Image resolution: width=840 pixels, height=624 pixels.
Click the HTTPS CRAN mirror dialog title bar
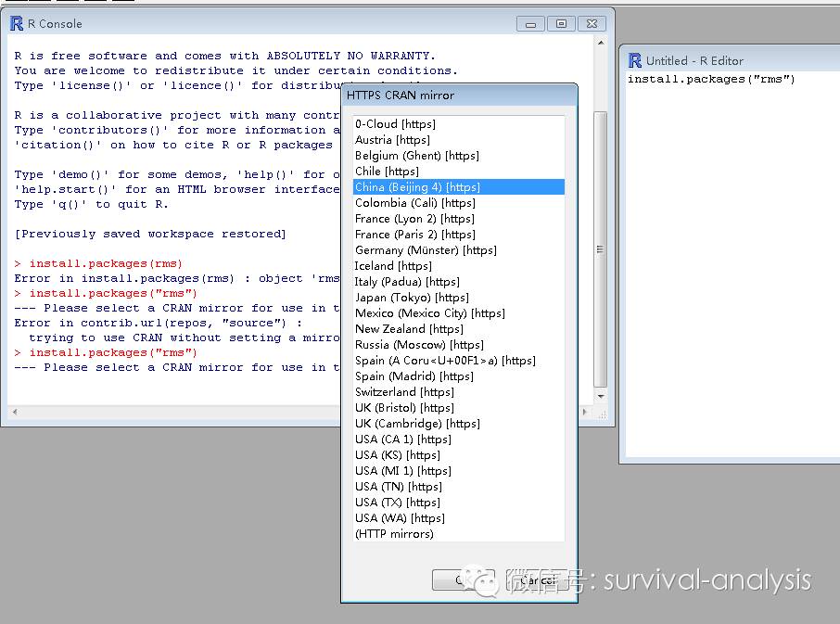pyautogui.click(x=459, y=96)
